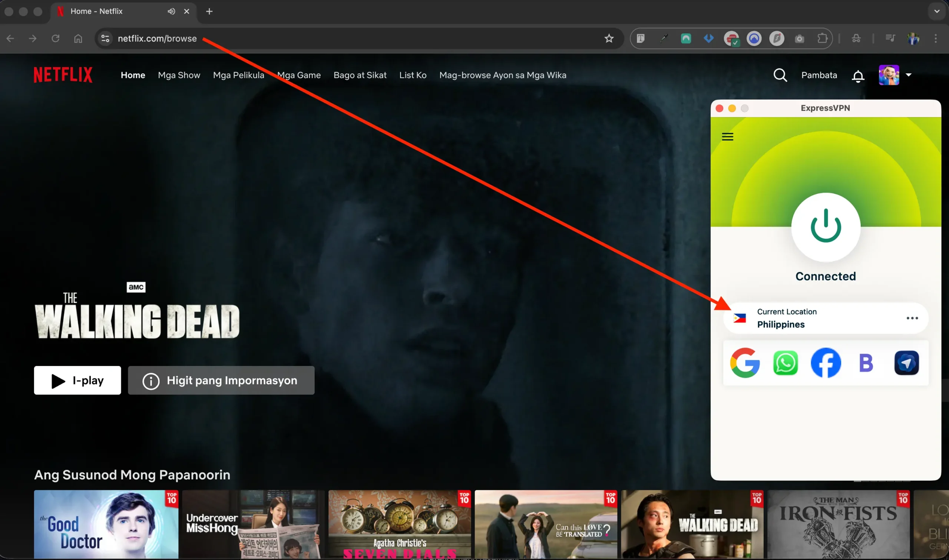Switch to the Mga Pelikula menu

click(x=238, y=75)
